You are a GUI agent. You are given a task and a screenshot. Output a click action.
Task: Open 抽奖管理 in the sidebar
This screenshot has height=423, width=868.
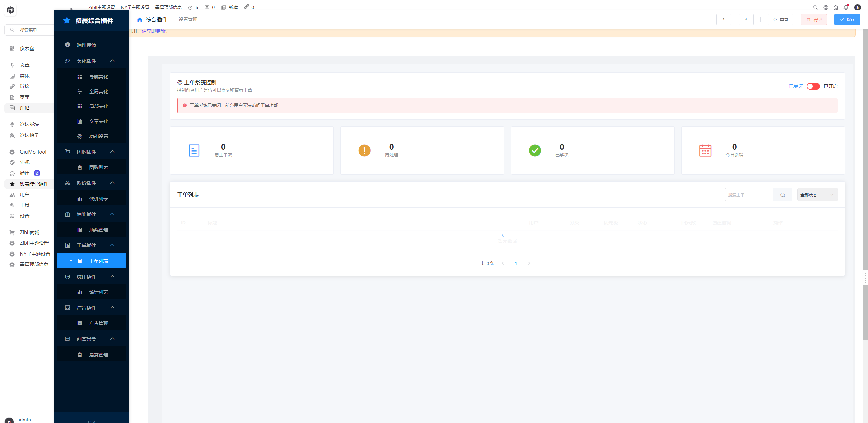(98, 230)
